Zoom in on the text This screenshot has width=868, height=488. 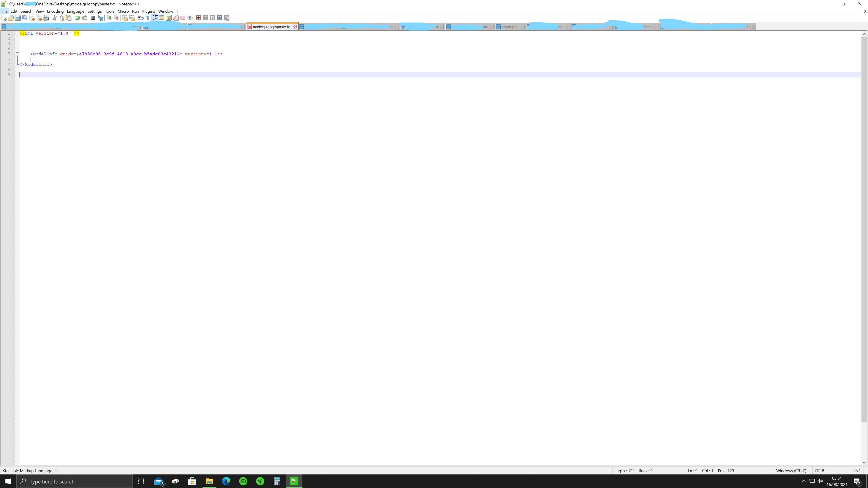[x=109, y=18]
